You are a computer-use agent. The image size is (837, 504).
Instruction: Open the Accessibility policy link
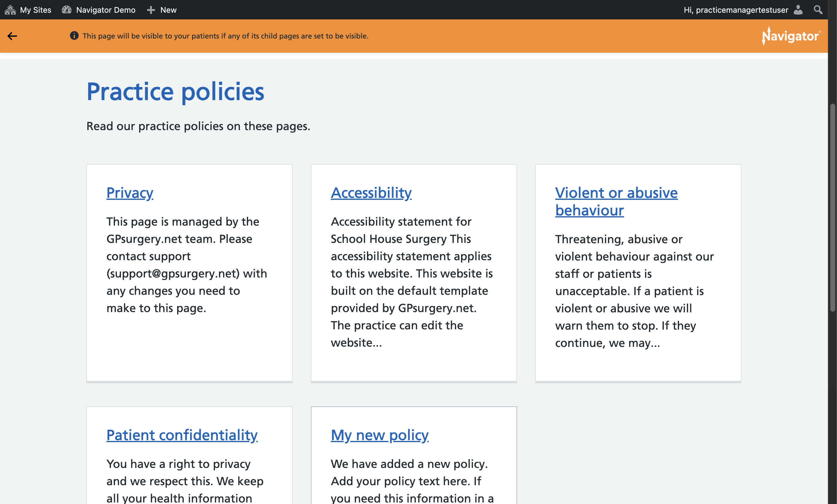tap(371, 193)
